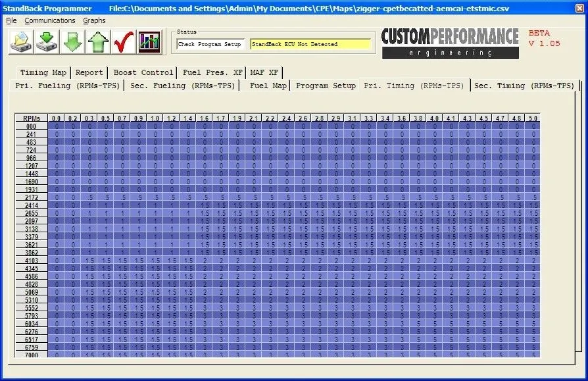Click the Custom Performance Engineering logo

[449, 41]
